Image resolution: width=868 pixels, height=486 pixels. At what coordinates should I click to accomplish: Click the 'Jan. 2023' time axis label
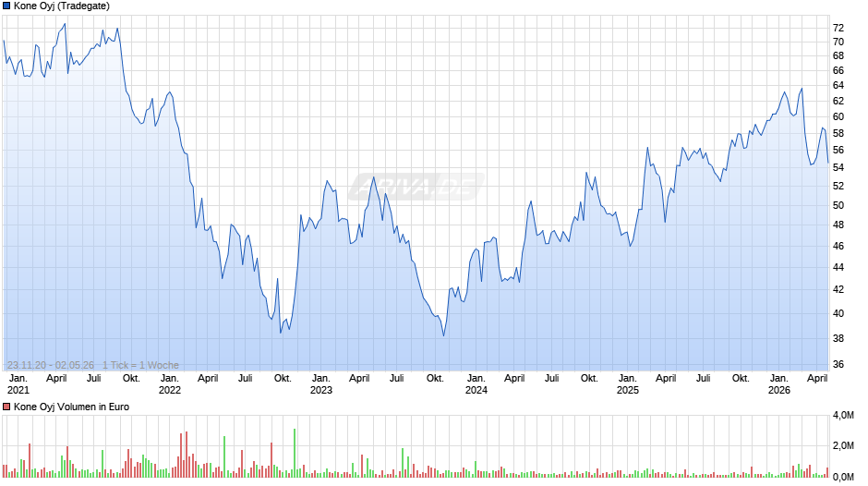(321, 384)
